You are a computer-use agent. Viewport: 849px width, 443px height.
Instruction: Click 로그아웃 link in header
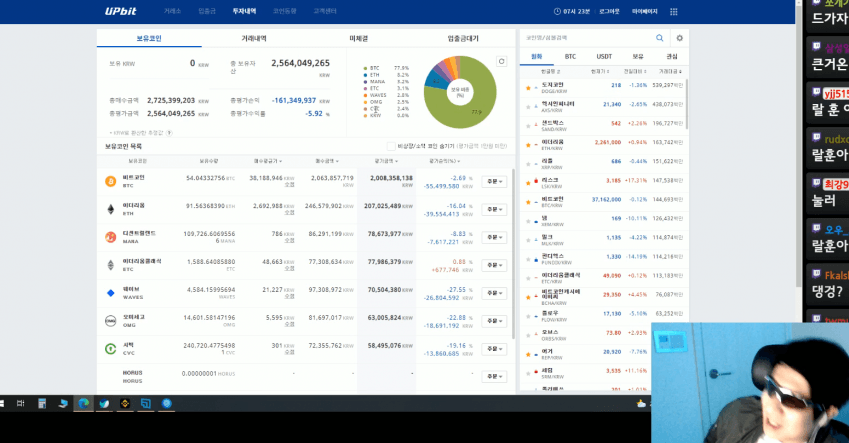[x=609, y=11]
